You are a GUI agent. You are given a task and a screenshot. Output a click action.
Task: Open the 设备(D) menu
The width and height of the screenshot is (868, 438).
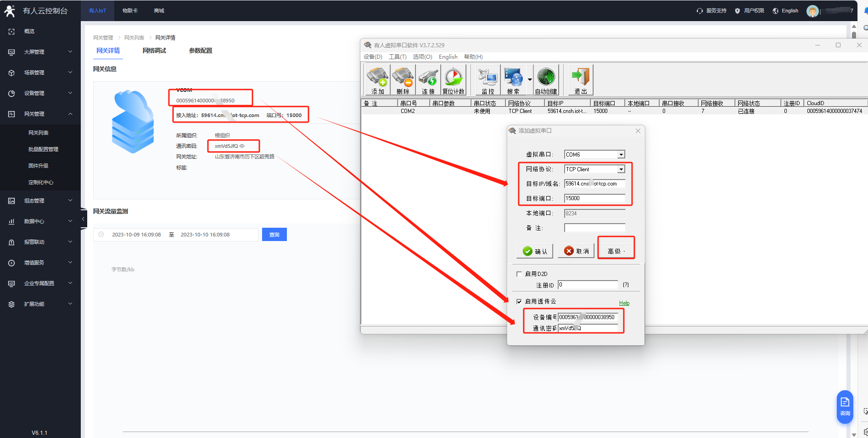[x=373, y=57]
